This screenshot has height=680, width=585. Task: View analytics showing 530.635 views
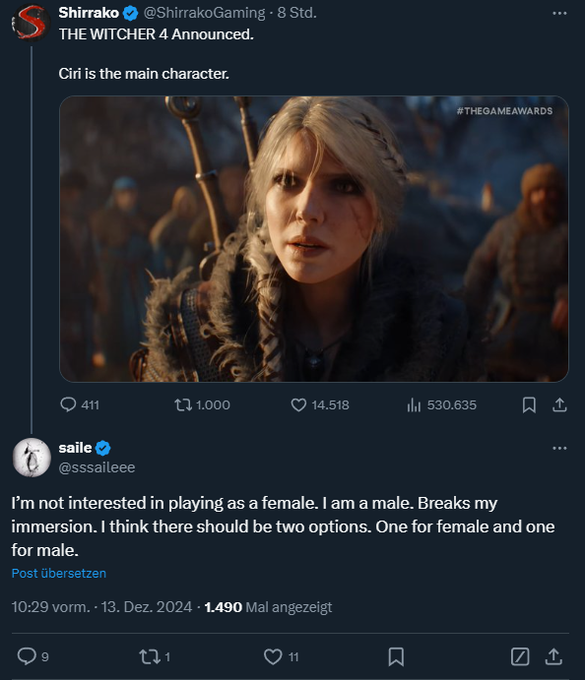click(441, 405)
